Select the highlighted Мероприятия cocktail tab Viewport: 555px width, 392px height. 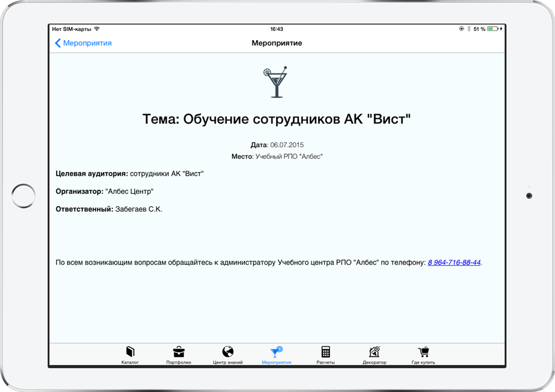(x=276, y=352)
